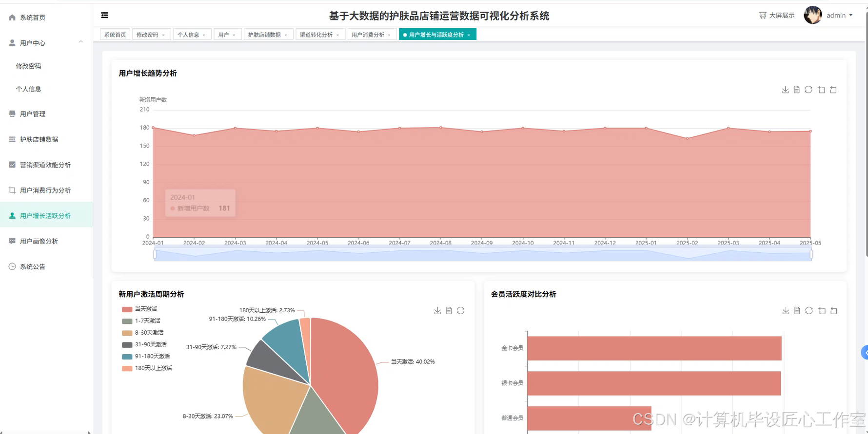Restore the activation pie chart
Screen dimensions: 868x434
click(x=461, y=311)
